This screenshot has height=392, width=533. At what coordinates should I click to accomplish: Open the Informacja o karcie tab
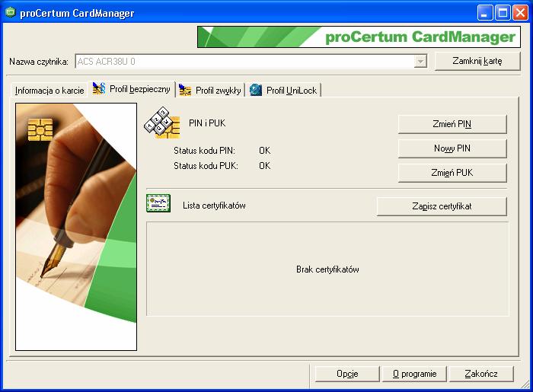[x=49, y=91]
